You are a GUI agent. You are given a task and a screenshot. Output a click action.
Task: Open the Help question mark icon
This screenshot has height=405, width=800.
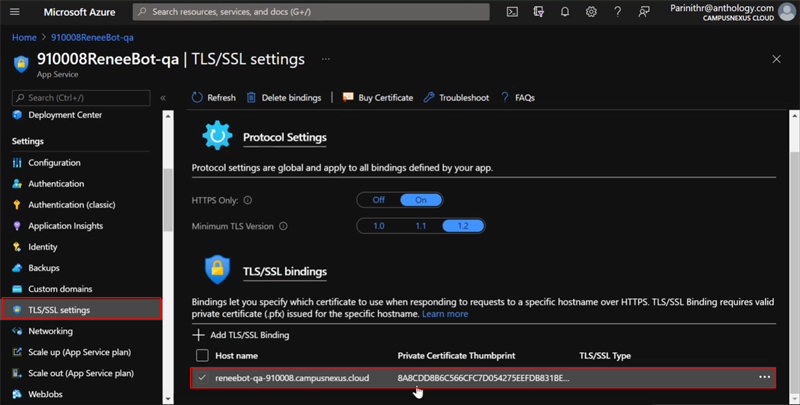[617, 12]
